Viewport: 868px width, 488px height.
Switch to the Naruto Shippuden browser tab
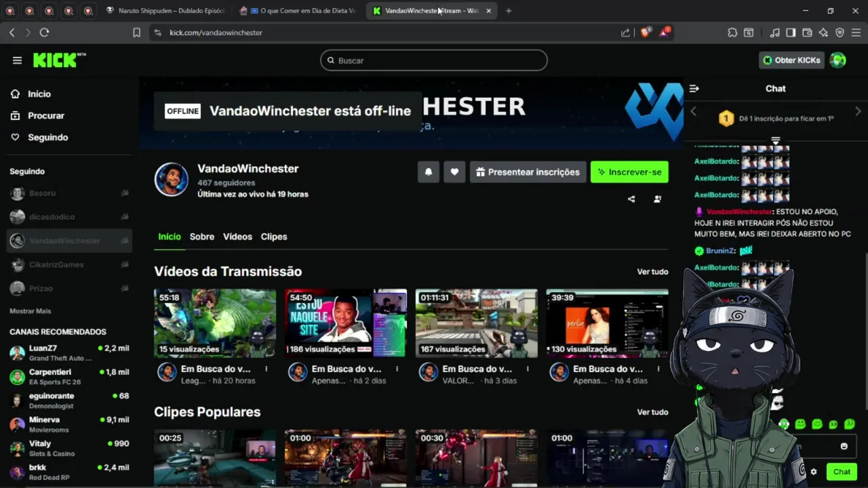[166, 11]
